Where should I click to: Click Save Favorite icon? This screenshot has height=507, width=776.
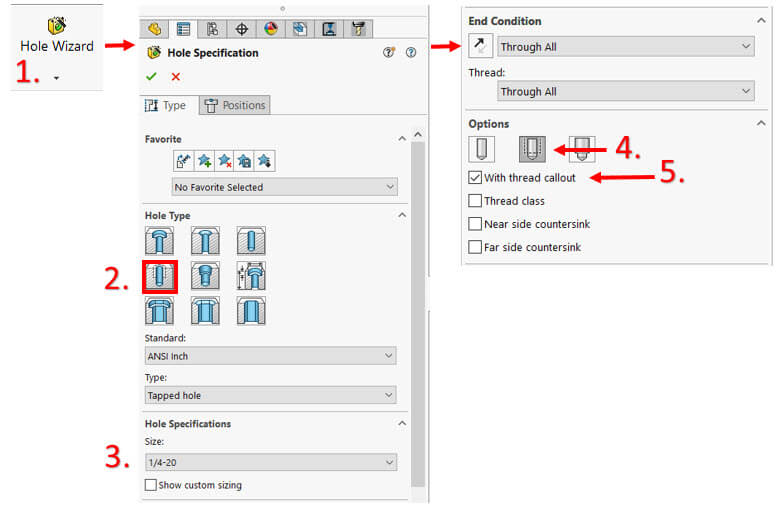pos(244,161)
